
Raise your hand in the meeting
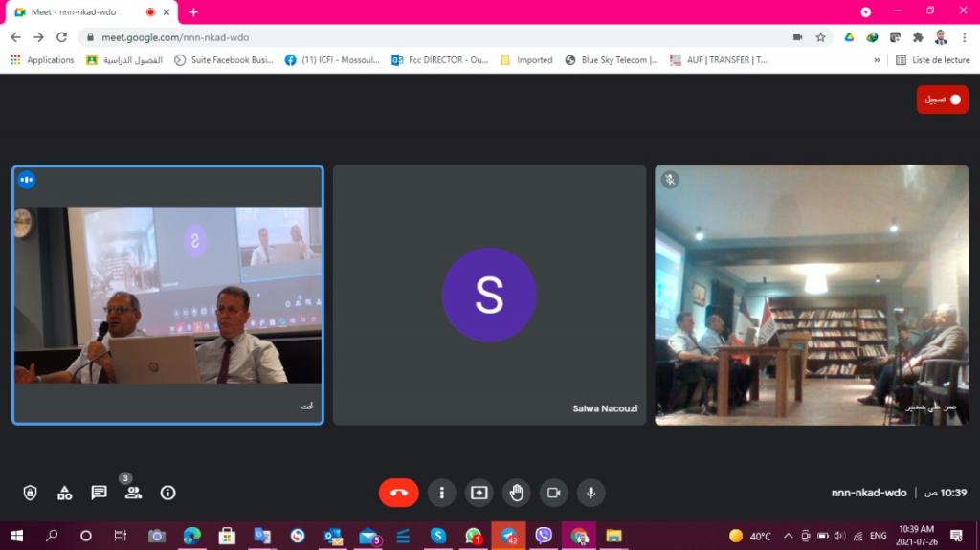[517, 493]
